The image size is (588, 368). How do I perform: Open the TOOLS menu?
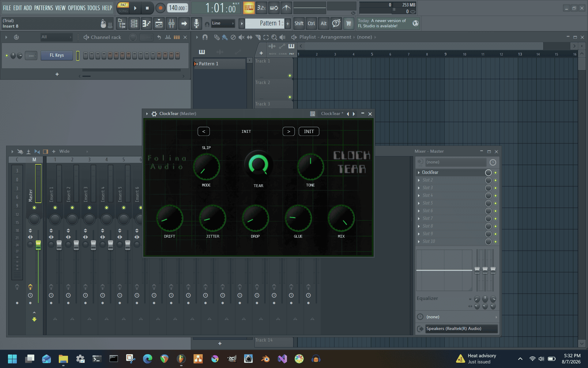[x=93, y=8]
